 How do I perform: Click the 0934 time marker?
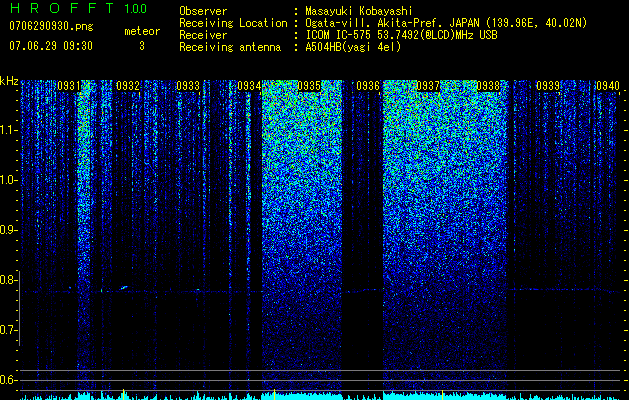[249, 86]
